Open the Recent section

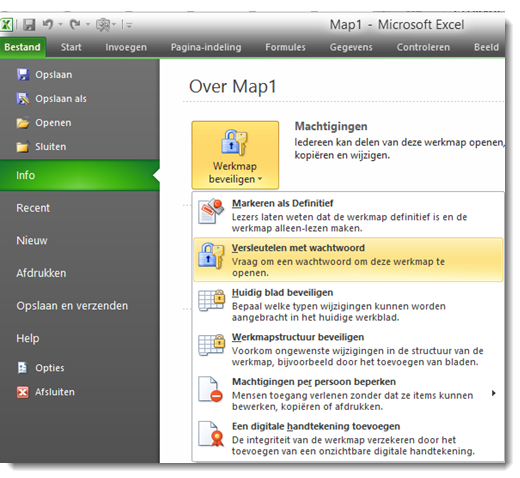coord(33,208)
